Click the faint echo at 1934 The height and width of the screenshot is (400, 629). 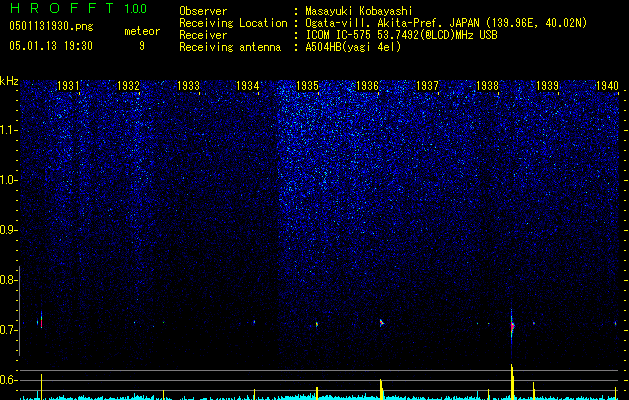pos(254,321)
